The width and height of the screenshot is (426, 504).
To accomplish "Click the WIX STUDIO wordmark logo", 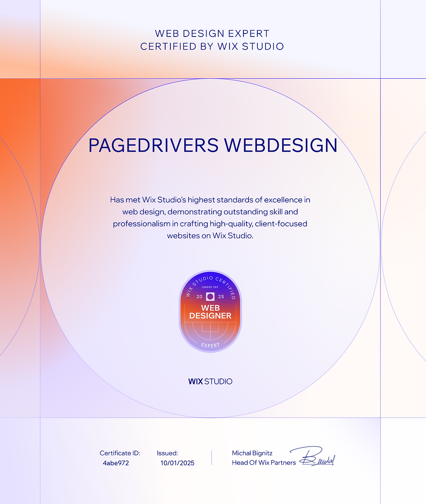I will pos(210,381).
